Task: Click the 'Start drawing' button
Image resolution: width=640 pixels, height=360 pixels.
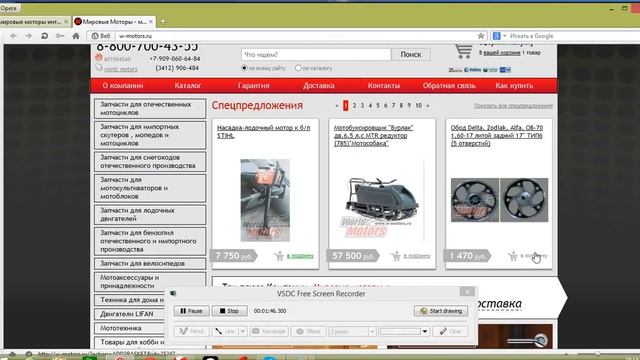Action: (441, 311)
